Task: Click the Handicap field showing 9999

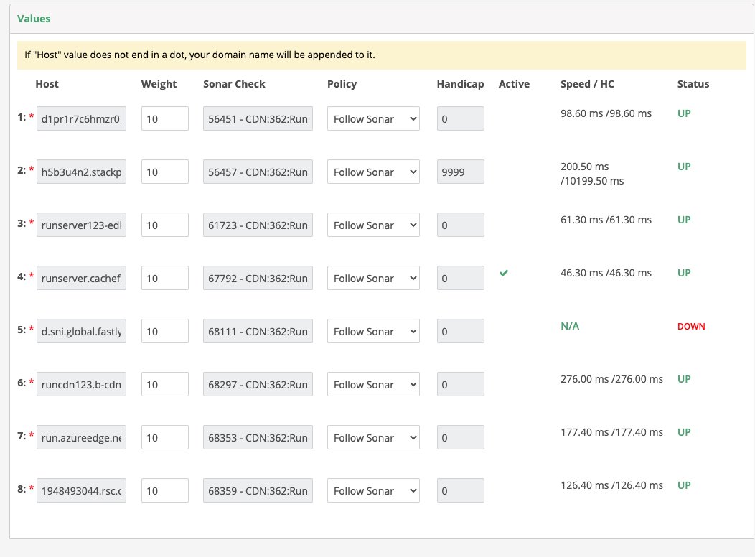Action: (459, 172)
